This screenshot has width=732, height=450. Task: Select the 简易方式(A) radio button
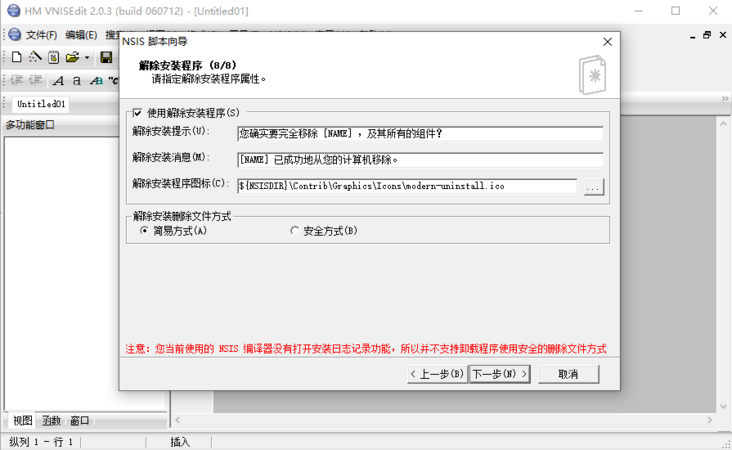tap(144, 231)
